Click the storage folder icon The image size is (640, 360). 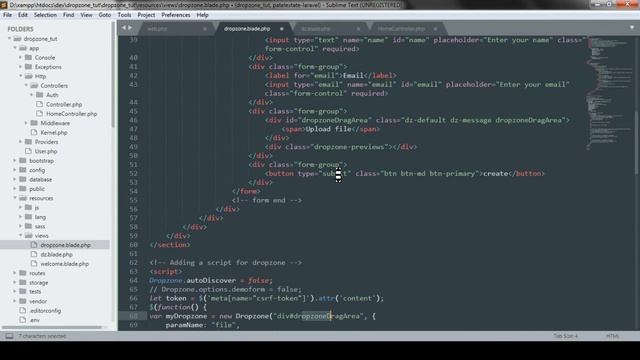[22, 282]
